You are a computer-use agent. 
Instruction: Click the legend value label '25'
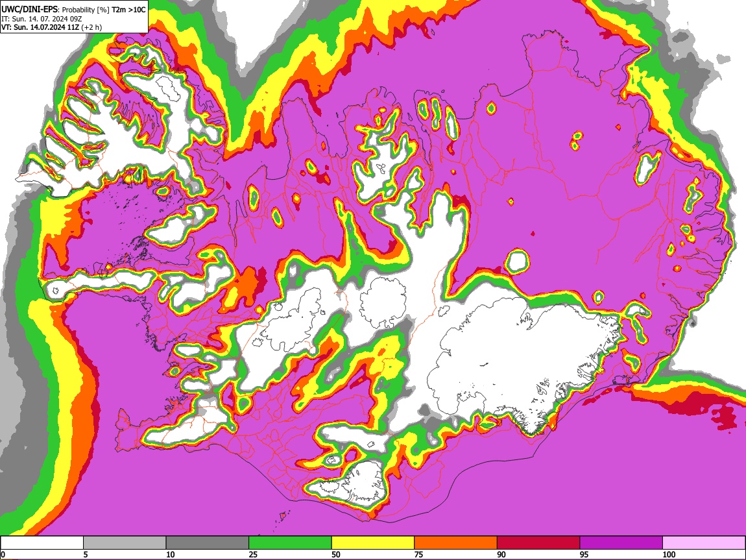click(x=253, y=554)
